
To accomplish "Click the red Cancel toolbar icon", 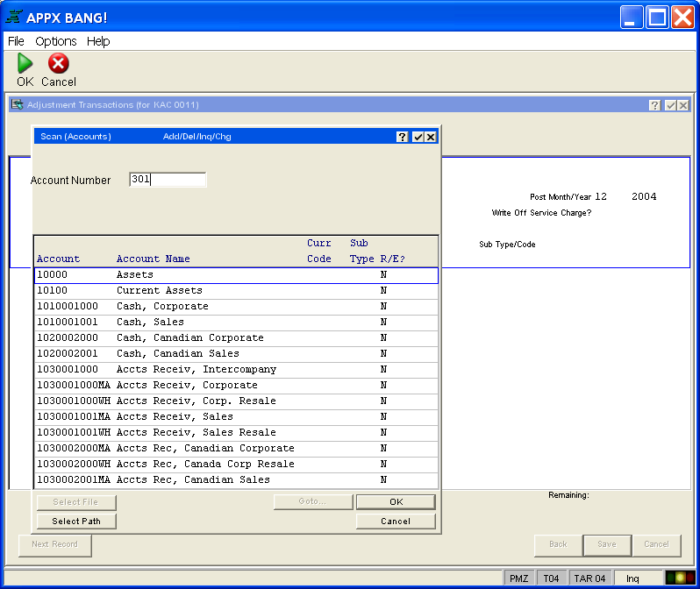I will 58,63.
